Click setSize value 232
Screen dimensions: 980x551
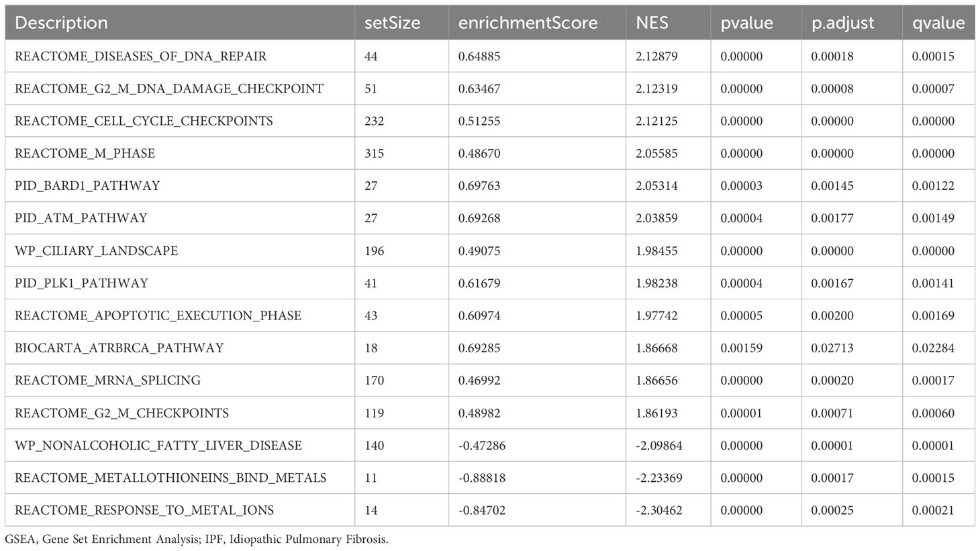coord(374,121)
